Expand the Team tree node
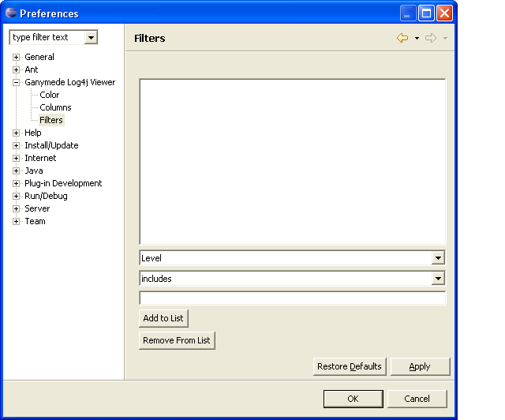Viewport: 505px width, 420px height. pyautogui.click(x=16, y=221)
